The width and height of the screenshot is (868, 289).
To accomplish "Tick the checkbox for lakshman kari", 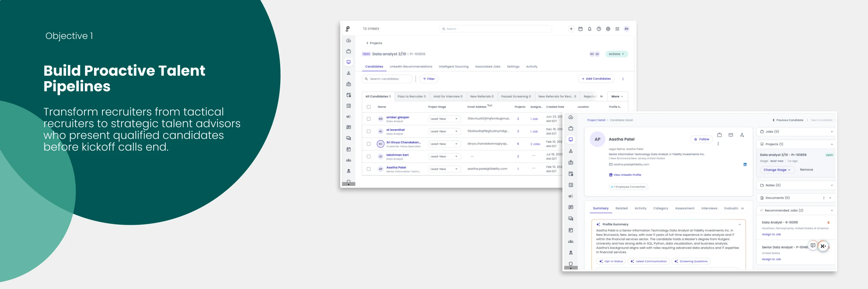I will [x=369, y=156].
